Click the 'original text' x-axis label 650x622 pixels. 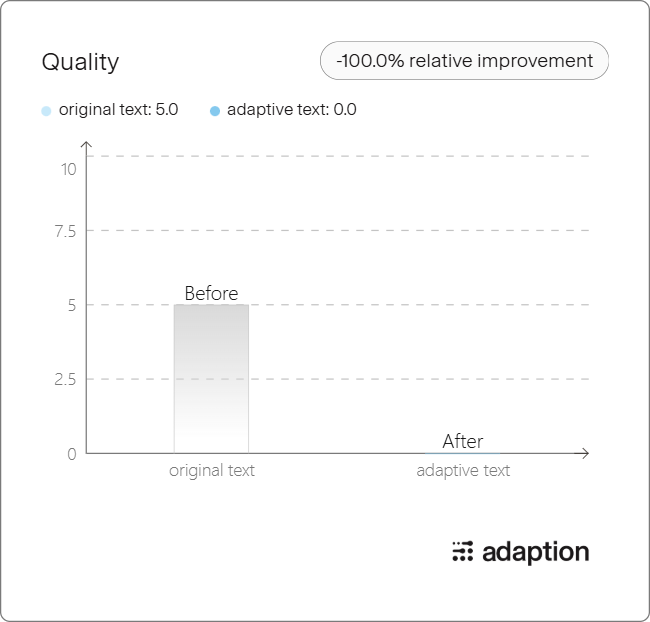click(x=212, y=471)
